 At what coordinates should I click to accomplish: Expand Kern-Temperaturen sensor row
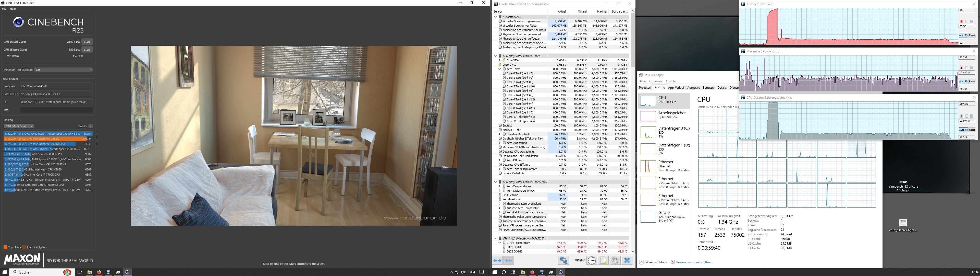pyautogui.click(x=499, y=186)
